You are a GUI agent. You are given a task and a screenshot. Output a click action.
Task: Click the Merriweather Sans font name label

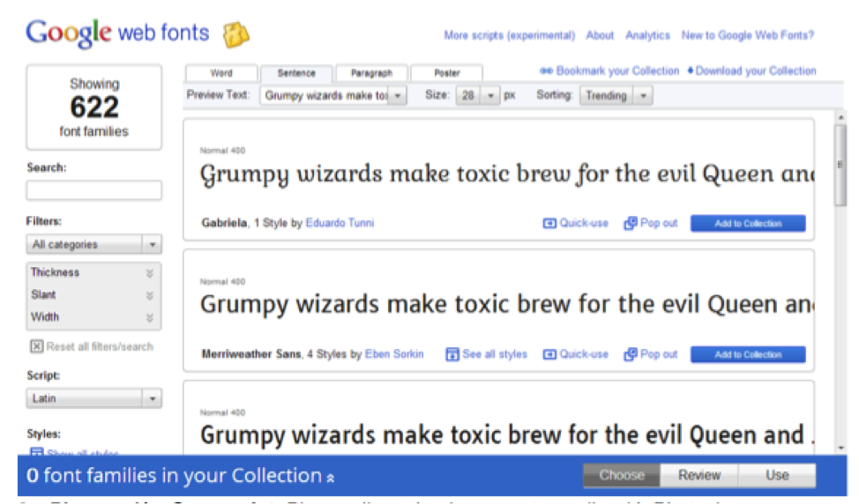(251, 354)
